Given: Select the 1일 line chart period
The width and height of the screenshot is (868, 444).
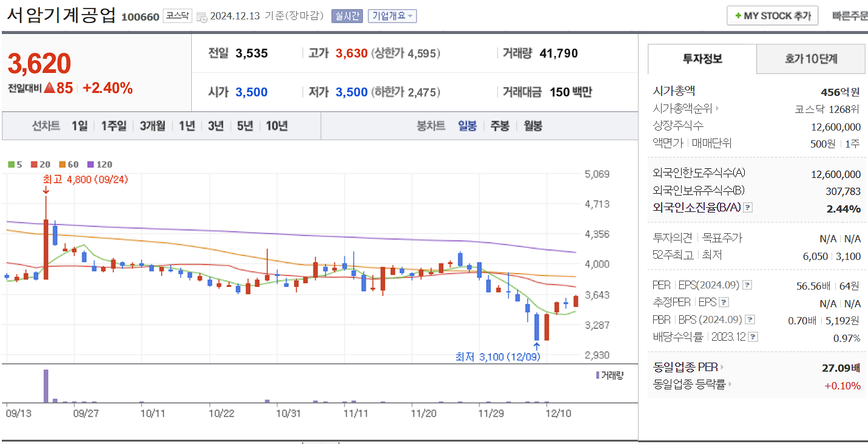Looking at the screenshot, I should (80, 126).
